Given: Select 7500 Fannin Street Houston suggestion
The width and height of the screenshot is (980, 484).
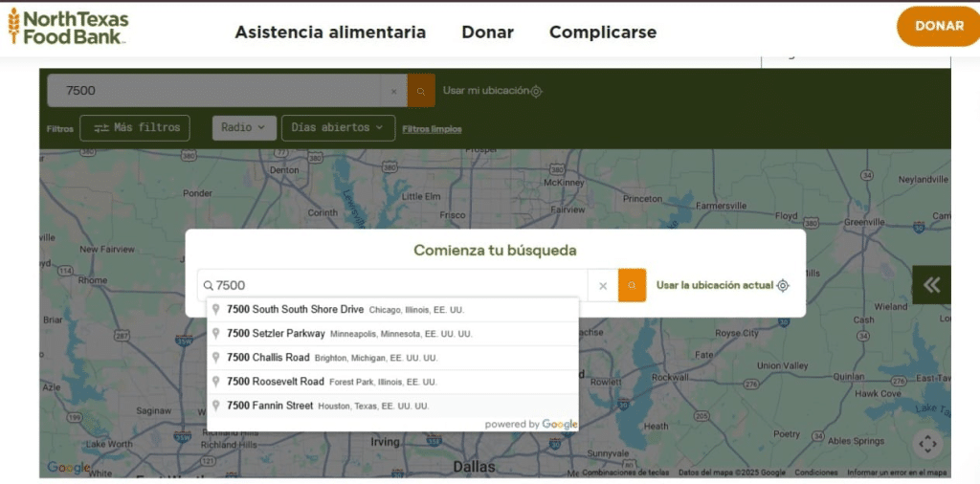Looking at the screenshot, I should pyautogui.click(x=327, y=406).
